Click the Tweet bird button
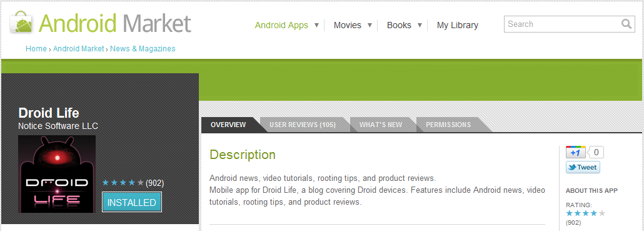The width and height of the screenshot is (644, 231). (x=583, y=167)
